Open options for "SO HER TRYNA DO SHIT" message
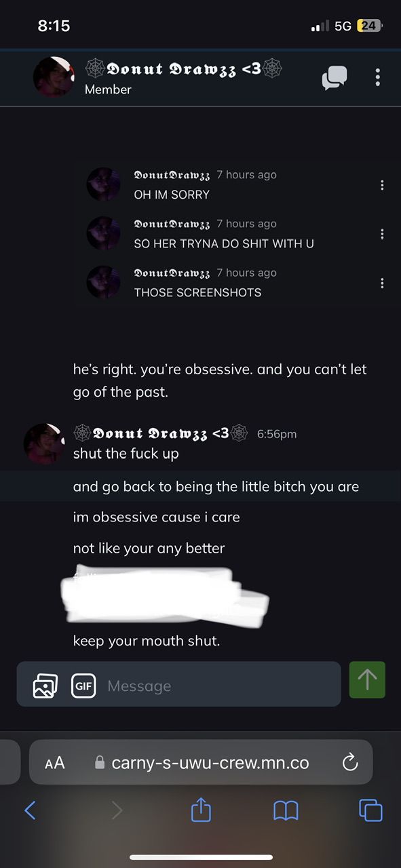Screen dimensions: 401x868 tap(382, 234)
